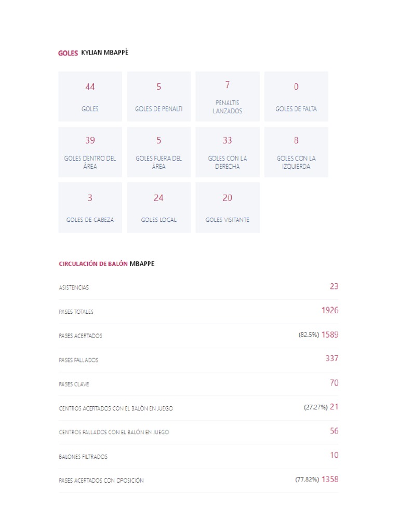399x532 pixels.
Task: Select the Pases Totales value 1926
Action: [329, 311]
